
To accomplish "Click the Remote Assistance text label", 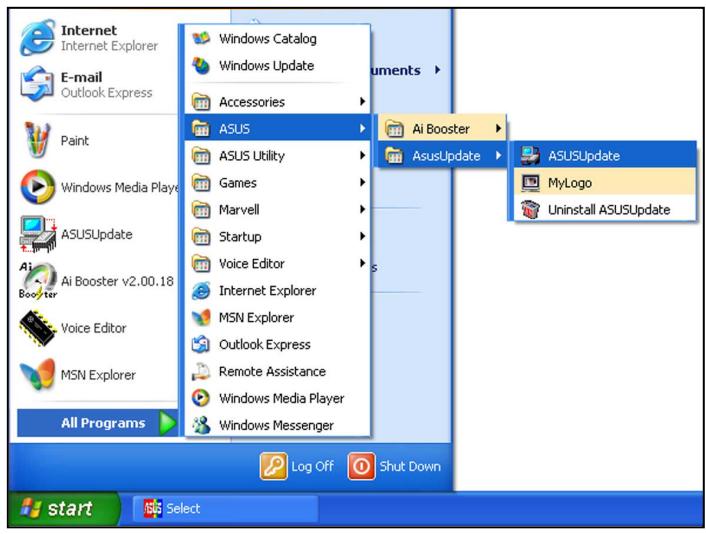I will click(x=272, y=371).
